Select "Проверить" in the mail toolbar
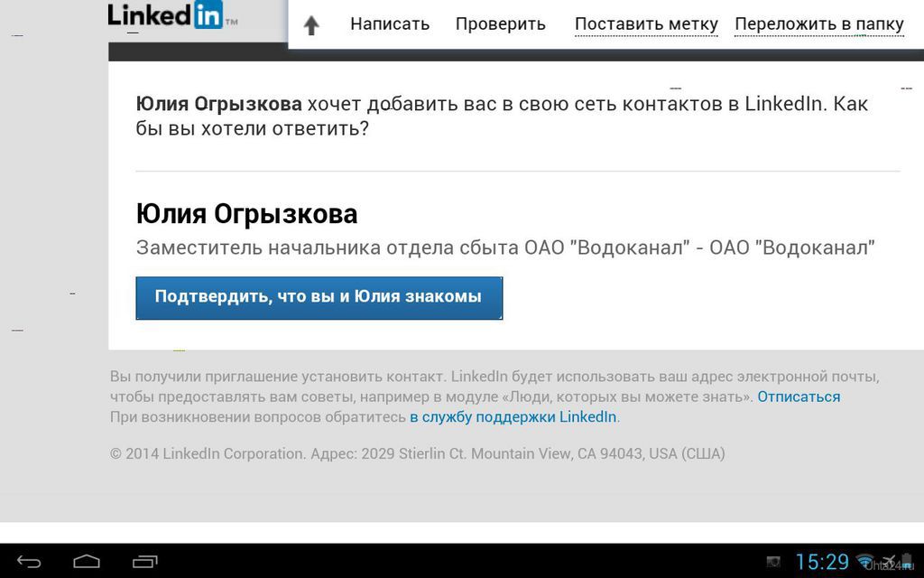This screenshot has width=924, height=578. [500, 24]
